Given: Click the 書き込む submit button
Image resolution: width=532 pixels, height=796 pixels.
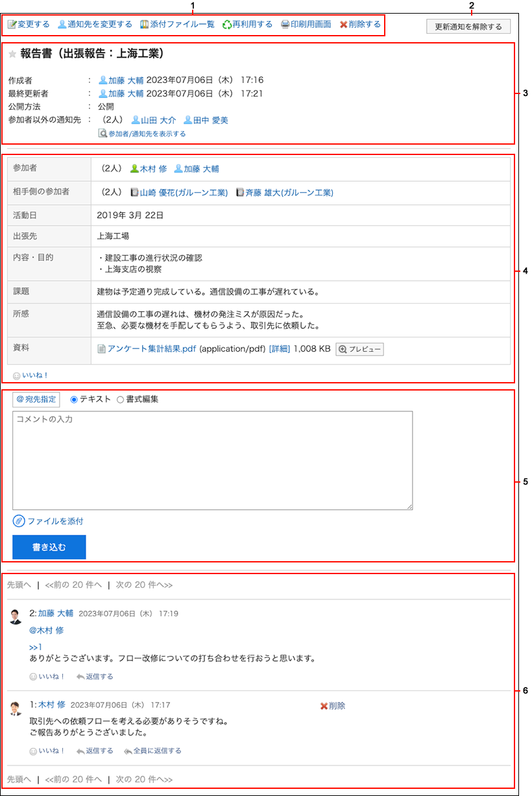Looking at the screenshot, I should (49, 547).
